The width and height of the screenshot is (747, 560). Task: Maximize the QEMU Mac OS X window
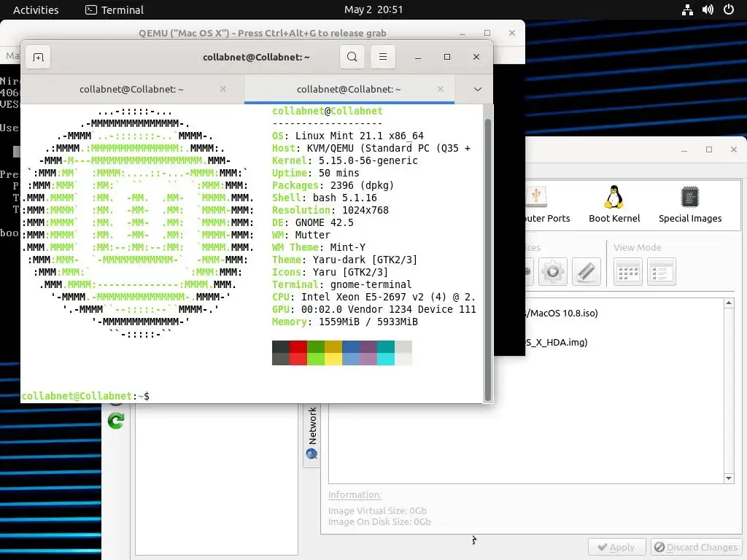coord(487,33)
